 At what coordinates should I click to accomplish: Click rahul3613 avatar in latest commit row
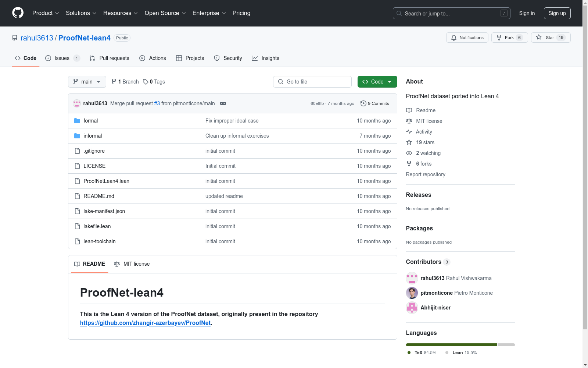click(x=77, y=103)
